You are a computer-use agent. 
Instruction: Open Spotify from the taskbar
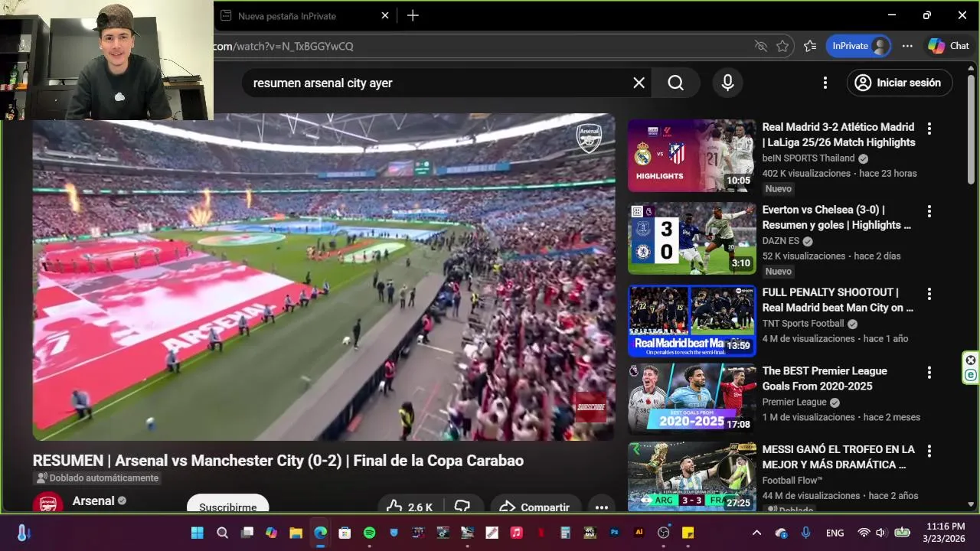point(369,533)
